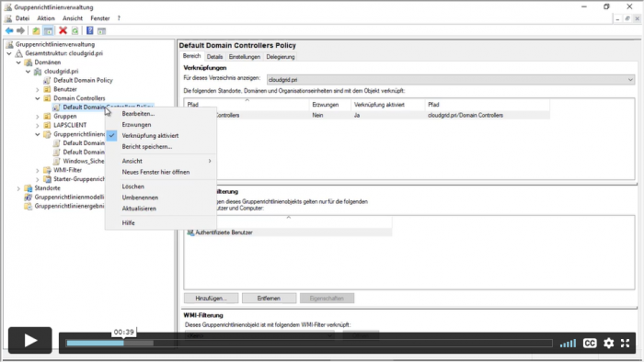Expand the WMI-Filter tree node
Viewport: 644px width, 362px height.
point(38,170)
